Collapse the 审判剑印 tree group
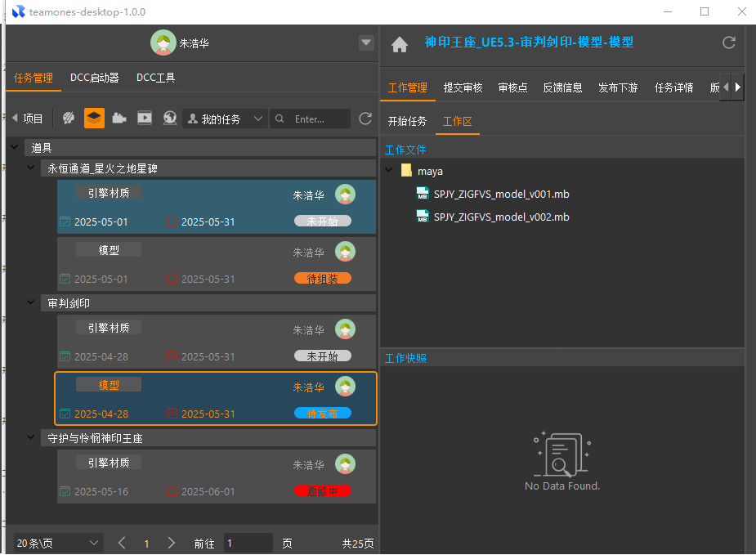The image size is (756, 555). click(33, 303)
